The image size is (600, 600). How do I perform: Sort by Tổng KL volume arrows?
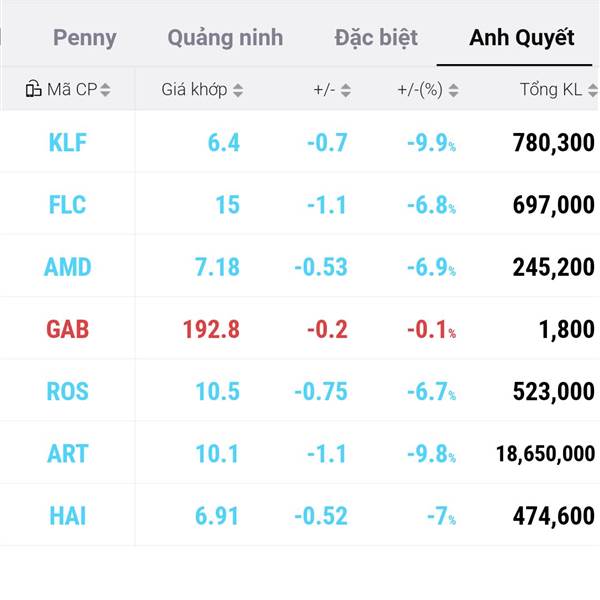593,90
